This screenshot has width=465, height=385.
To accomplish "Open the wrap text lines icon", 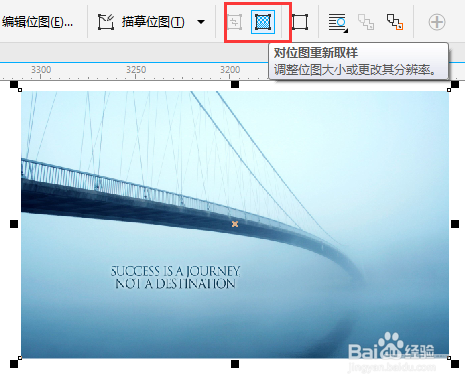I will [338, 22].
